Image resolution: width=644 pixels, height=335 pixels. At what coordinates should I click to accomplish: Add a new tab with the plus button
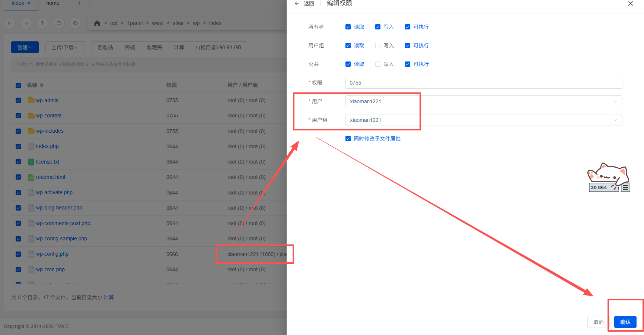click(79, 3)
